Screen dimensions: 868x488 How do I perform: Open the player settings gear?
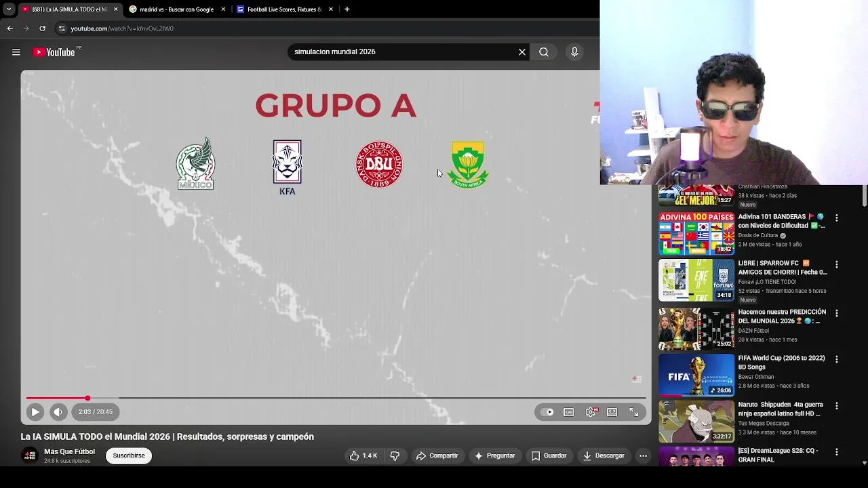[x=591, y=412]
